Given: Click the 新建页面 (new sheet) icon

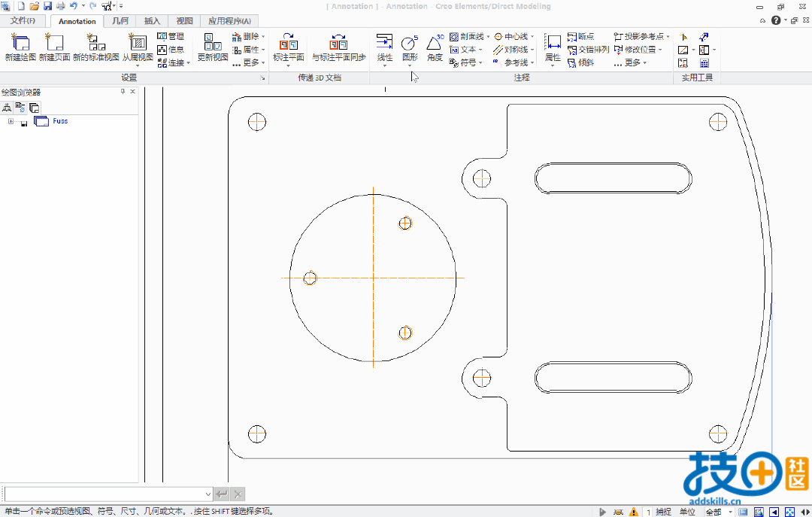Looking at the screenshot, I should tap(54, 41).
